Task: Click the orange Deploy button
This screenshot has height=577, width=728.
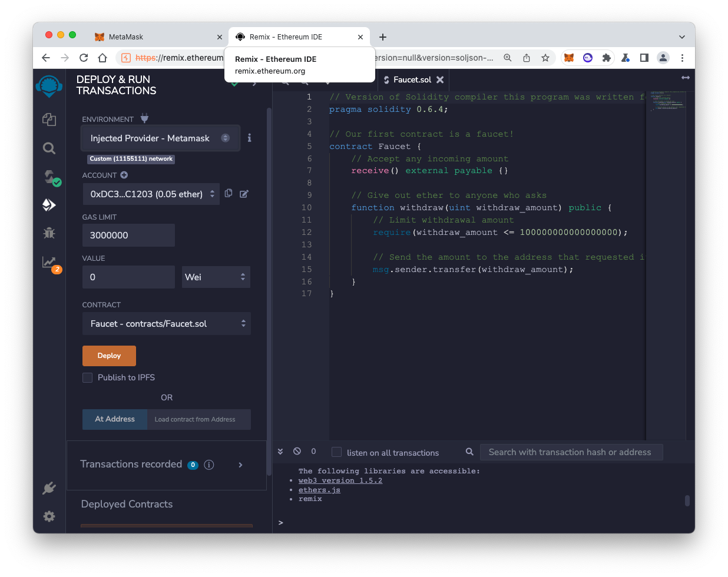Action: [x=109, y=356]
